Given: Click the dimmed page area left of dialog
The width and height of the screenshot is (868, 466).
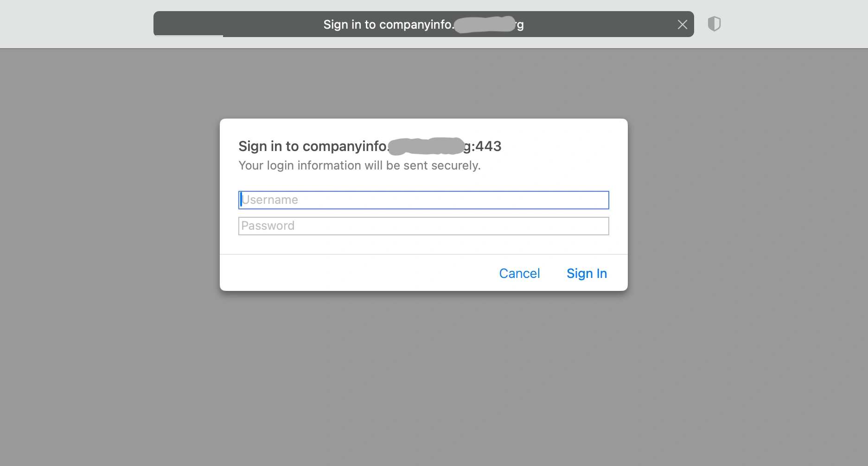Looking at the screenshot, I should pos(109,205).
